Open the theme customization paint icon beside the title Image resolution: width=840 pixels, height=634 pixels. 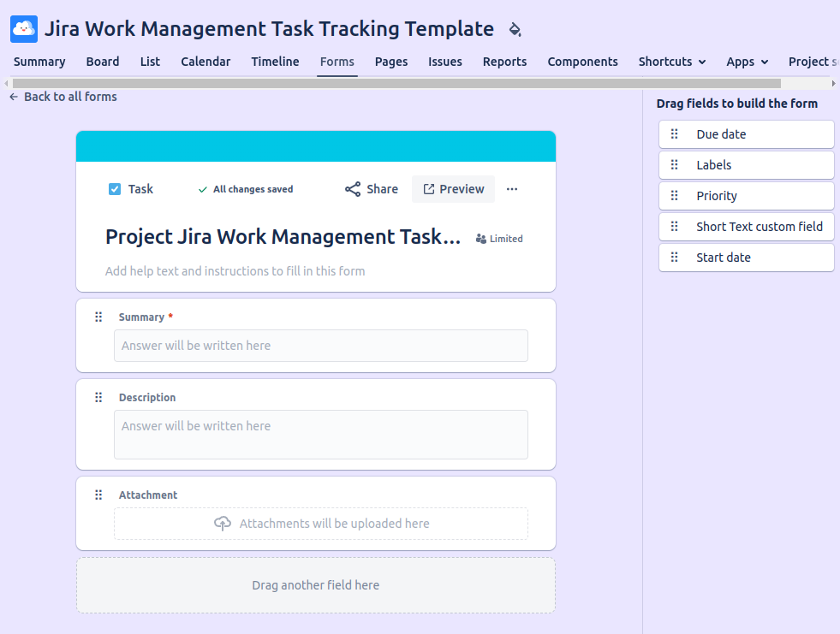coord(515,28)
